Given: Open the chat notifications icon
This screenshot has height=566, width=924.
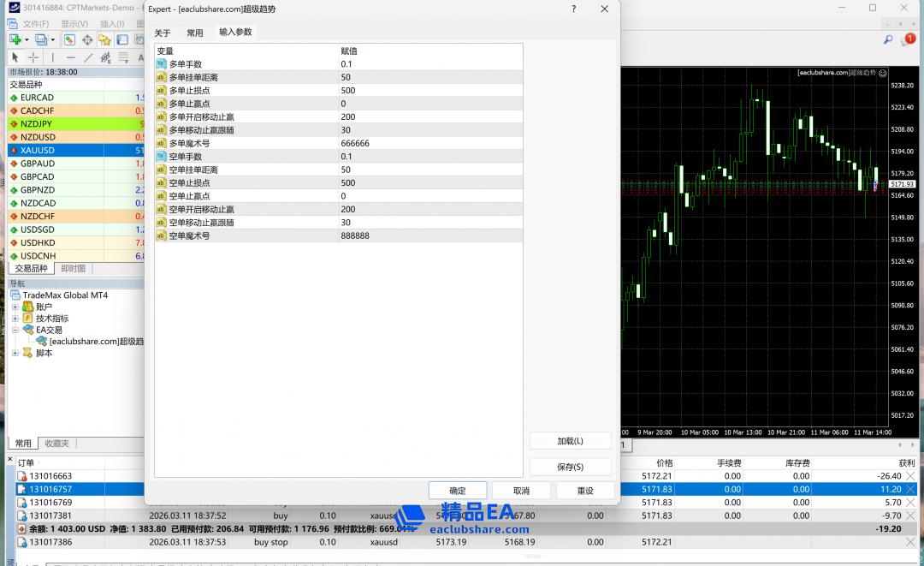Looking at the screenshot, I should (x=908, y=39).
